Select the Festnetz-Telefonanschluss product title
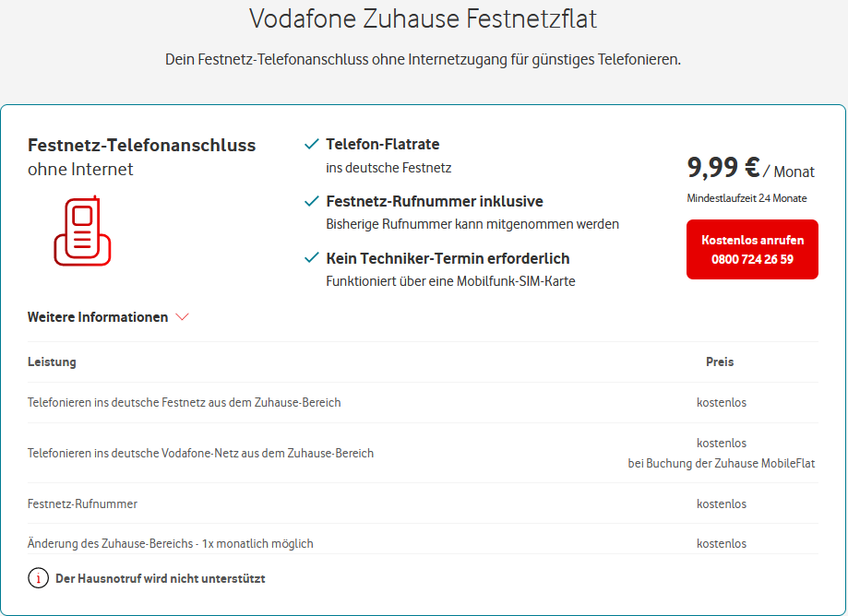This screenshot has height=616, width=848. [142, 145]
